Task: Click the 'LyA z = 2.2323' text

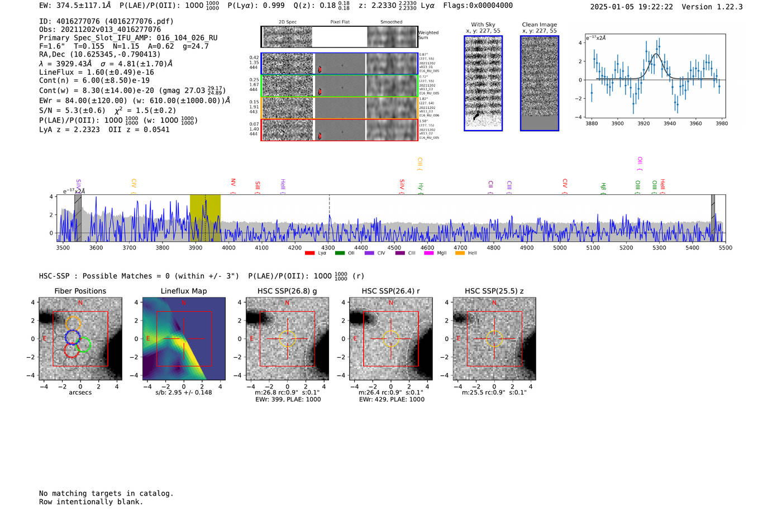Action: 69,130
